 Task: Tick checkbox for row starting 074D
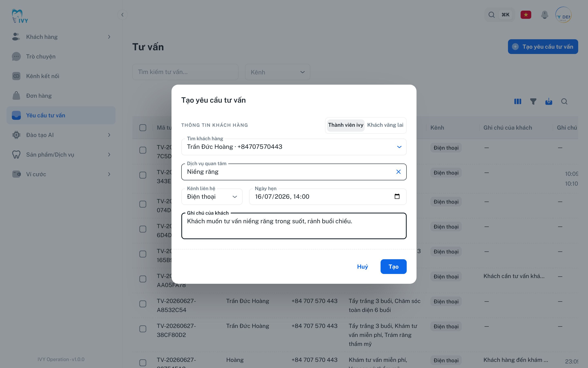pos(143,204)
